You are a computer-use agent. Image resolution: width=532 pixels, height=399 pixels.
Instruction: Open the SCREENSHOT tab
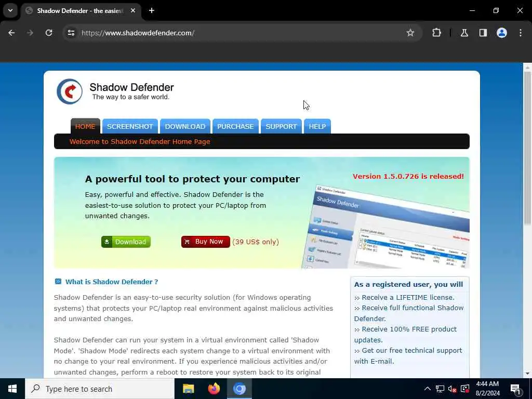point(130,127)
